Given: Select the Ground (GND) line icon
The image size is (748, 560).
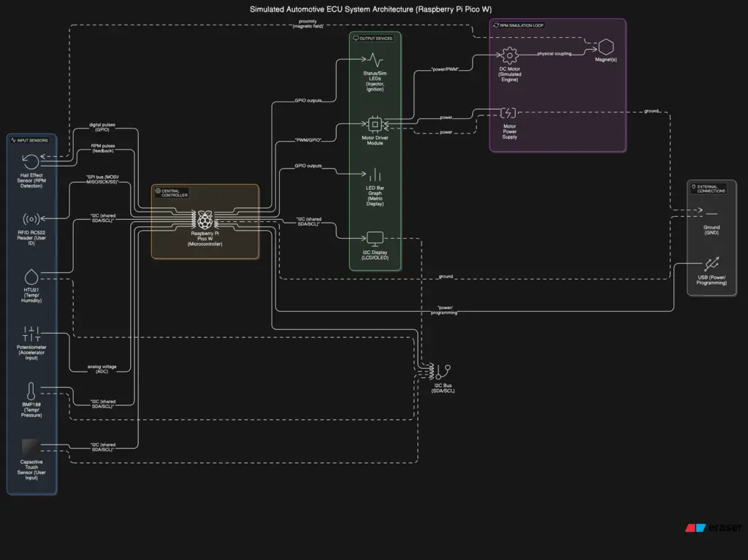Looking at the screenshot, I should click(711, 213).
